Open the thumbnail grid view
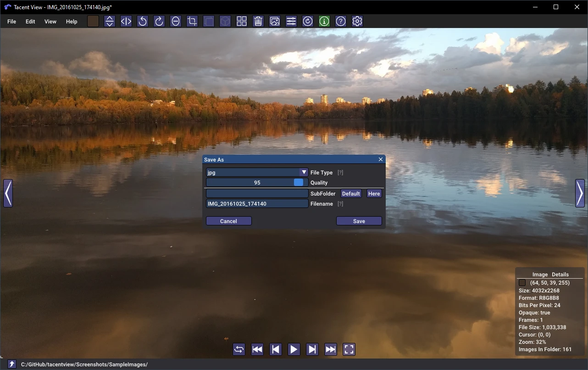The image size is (588, 370). [242, 21]
